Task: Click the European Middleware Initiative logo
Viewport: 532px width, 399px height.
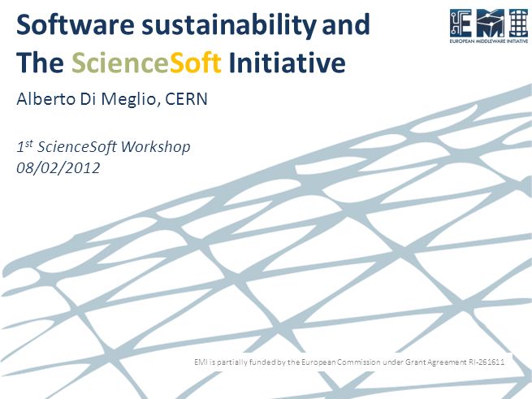Action: point(489,26)
